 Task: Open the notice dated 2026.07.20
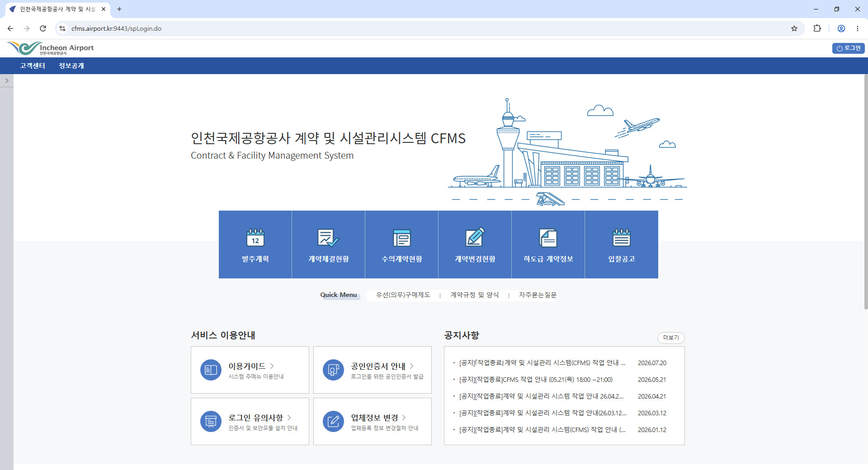(542, 363)
